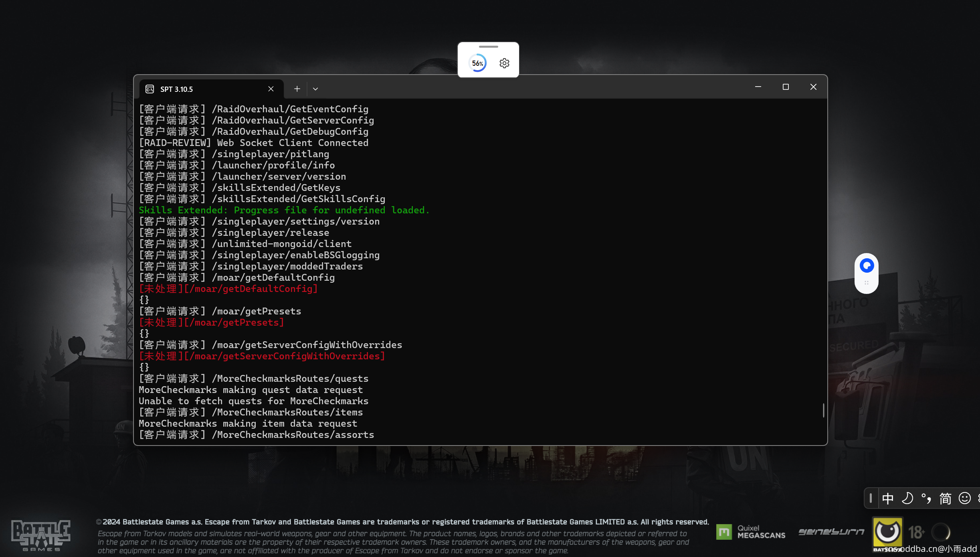Toggle punctuation mode in IME bar
980x557 pixels.
pyautogui.click(x=926, y=498)
